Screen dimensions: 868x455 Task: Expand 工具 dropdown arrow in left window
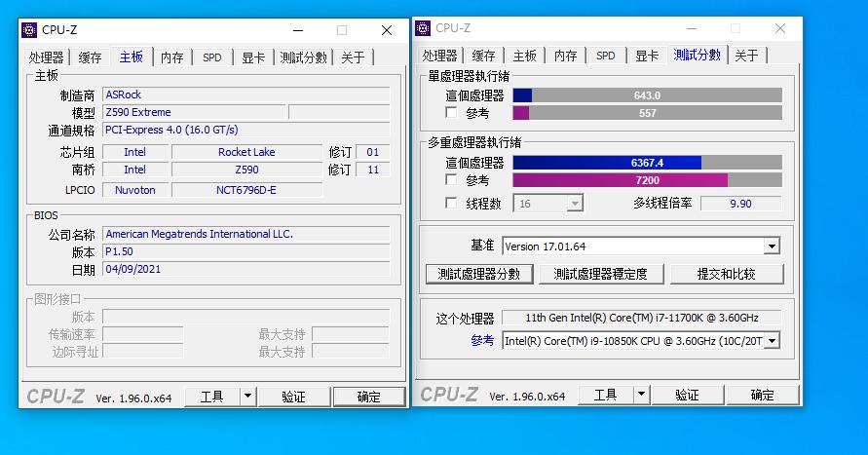[x=248, y=397]
